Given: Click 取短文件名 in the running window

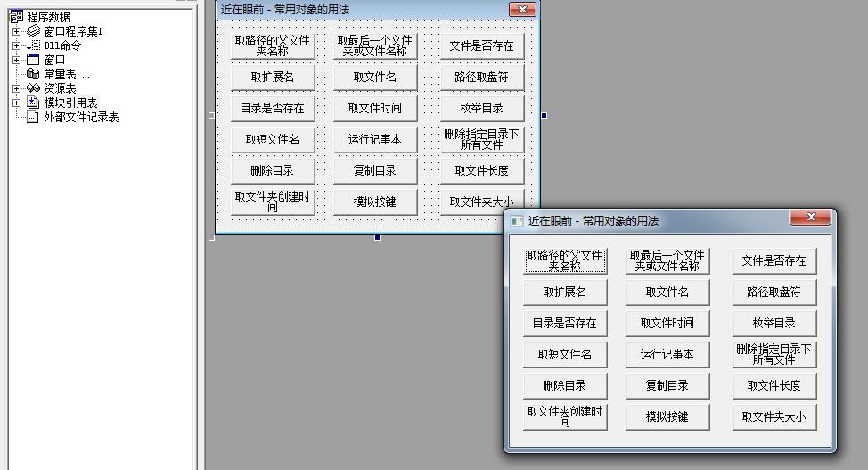Looking at the screenshot, I should 565,354.
